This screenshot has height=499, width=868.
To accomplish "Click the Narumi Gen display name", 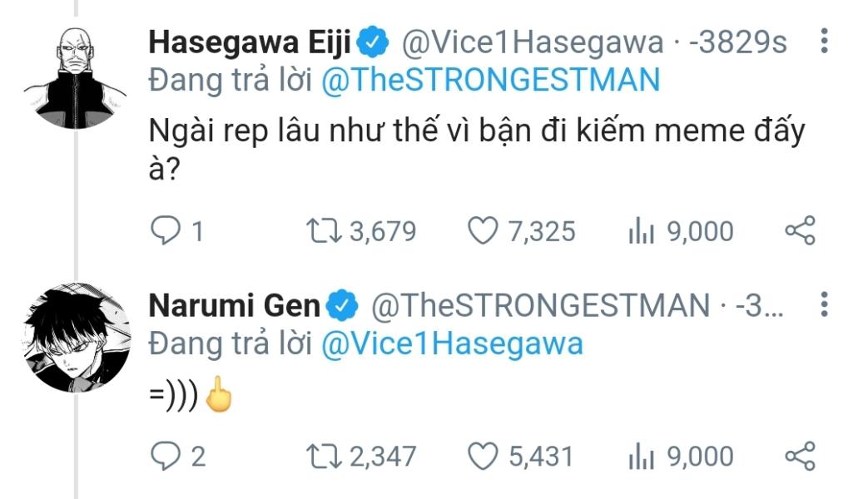I will [234, 305].
